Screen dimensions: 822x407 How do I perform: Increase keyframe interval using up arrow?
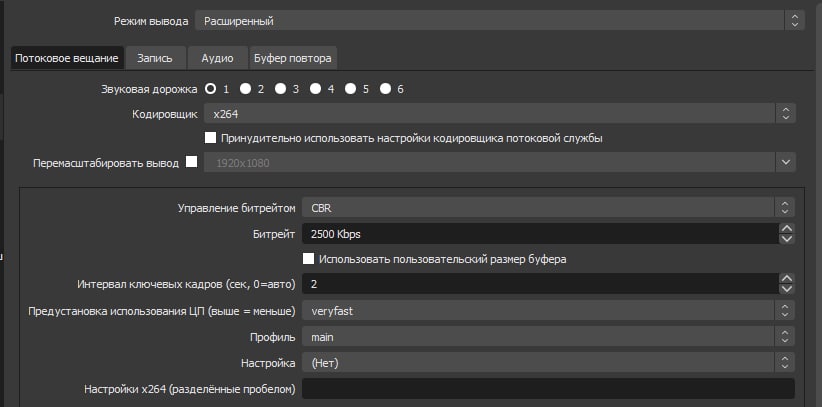(786, 279)
